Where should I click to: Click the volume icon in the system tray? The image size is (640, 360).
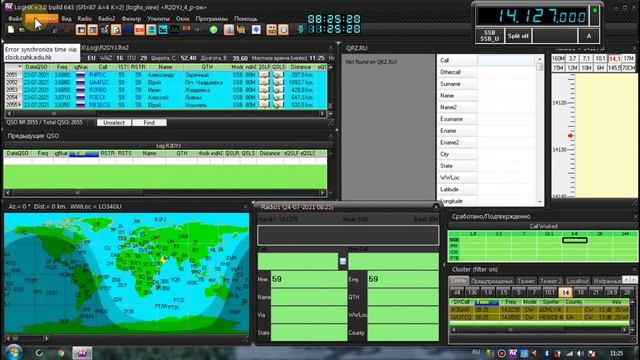coord(580,353)
